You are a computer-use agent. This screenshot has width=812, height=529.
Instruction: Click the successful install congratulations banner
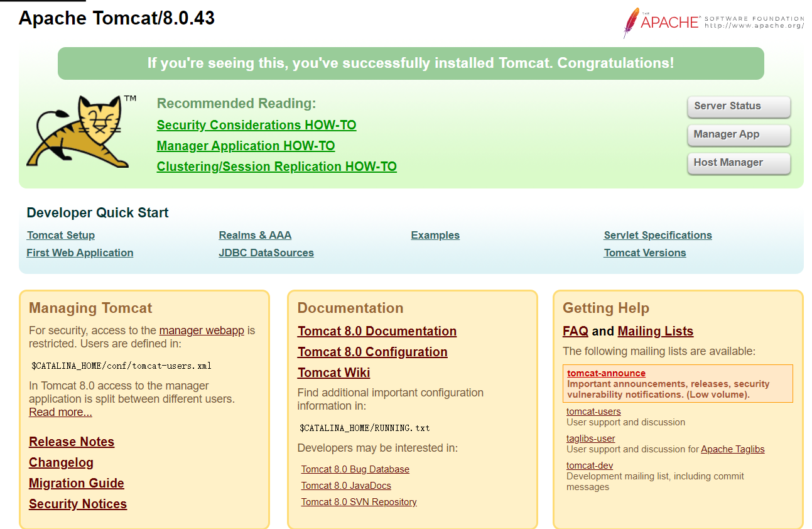(x=411, y=63)
